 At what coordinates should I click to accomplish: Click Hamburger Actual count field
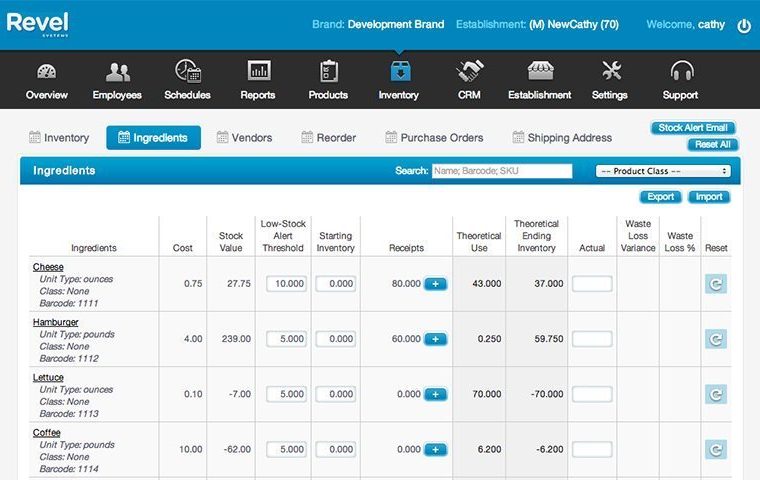pos(592,339)
